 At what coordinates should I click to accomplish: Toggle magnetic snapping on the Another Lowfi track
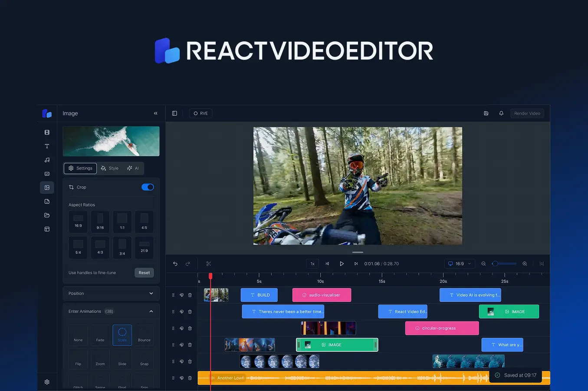(181, 378)
